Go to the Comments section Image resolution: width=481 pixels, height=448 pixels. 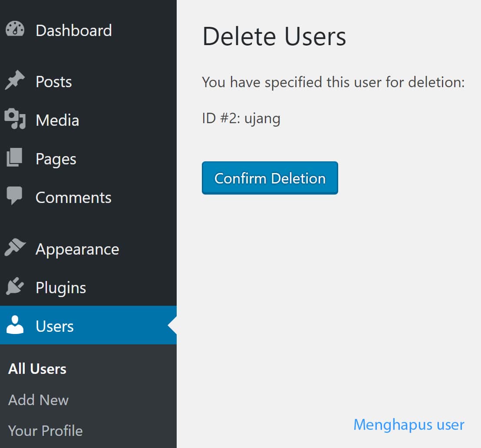[73, 197]
